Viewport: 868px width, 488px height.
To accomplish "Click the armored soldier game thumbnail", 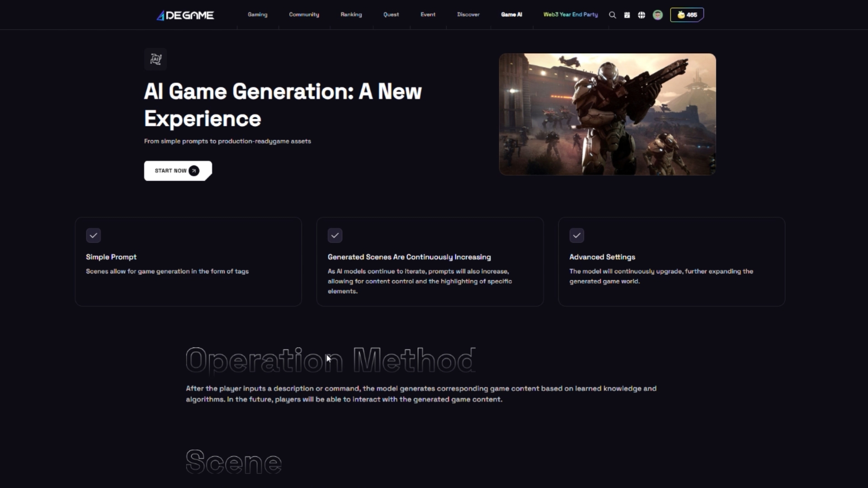I will point(607,114).
